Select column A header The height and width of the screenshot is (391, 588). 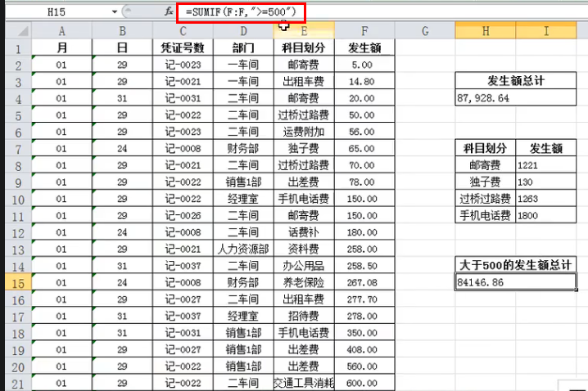pos(61,30)
